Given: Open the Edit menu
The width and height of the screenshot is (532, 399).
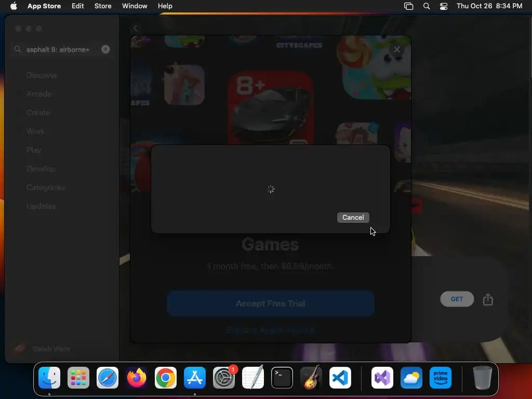Looking at the screenshot, I should tap(78, 6).
